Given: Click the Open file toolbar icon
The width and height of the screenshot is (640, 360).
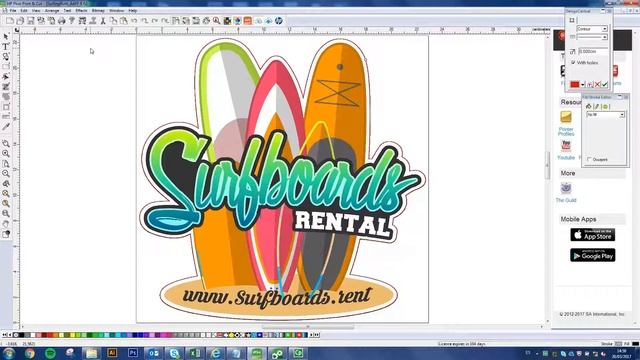Looking at the screenshot, I should pyautogui.click(x=20, y=21).
